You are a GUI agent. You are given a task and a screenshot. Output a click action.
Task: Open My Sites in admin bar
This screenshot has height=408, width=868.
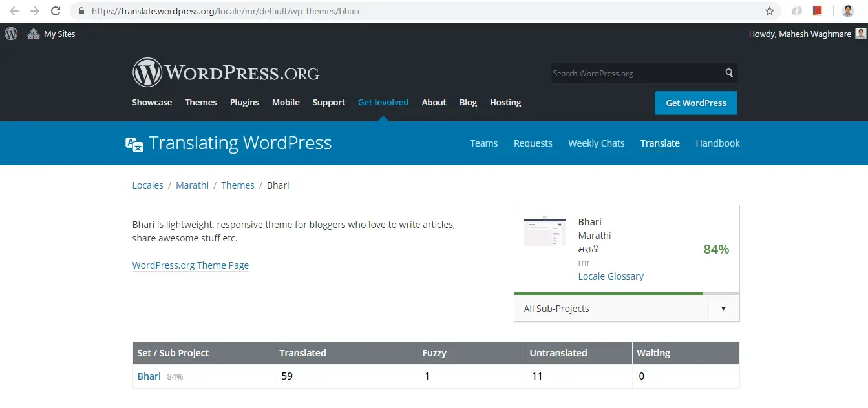point(51,34)
